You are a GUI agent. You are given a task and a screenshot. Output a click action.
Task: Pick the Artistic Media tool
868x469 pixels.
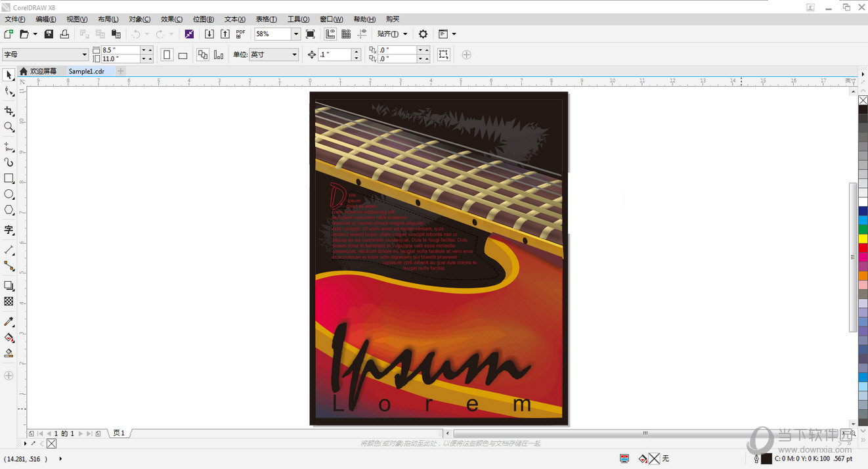(9, 162)
